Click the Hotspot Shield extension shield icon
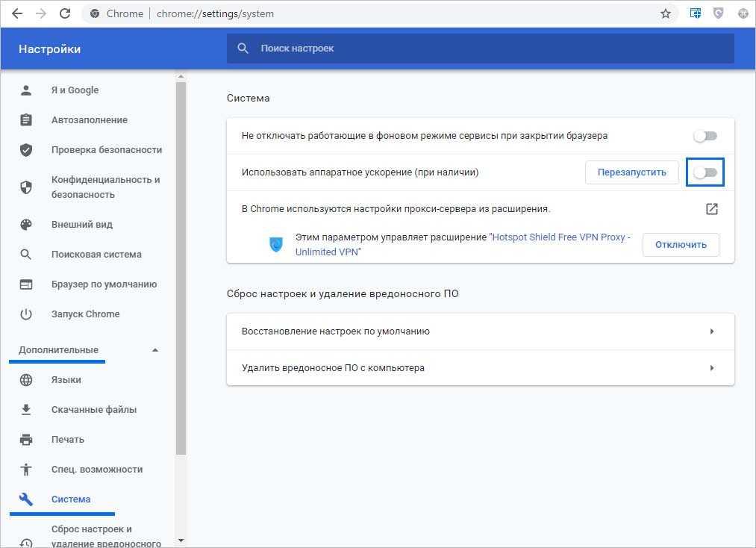Viewport: 756px width, 548px height. (x=276, y=244)
